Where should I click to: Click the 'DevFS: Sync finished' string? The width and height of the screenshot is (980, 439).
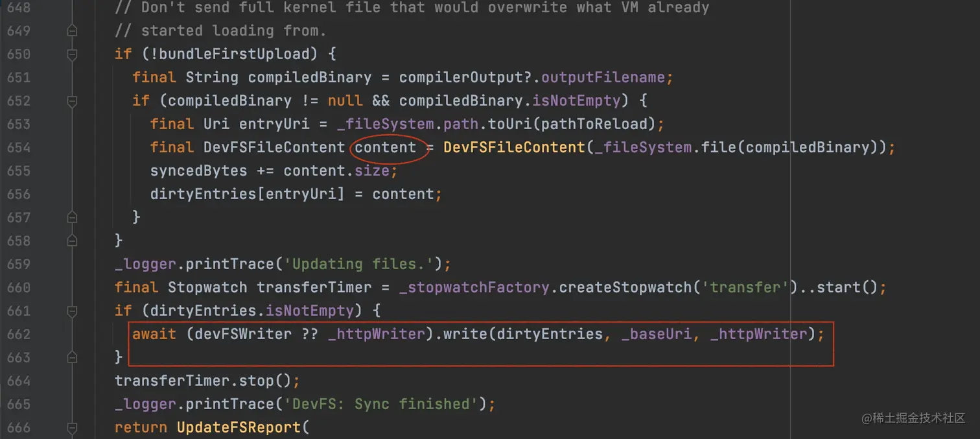coord(381,404)
